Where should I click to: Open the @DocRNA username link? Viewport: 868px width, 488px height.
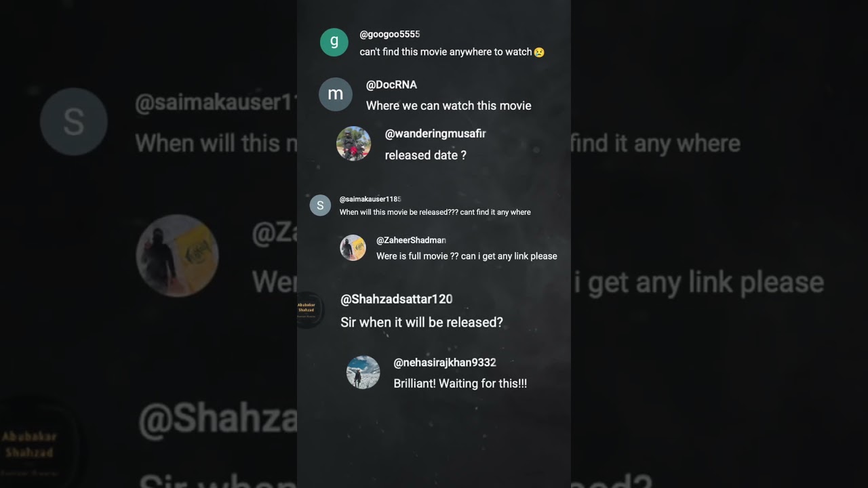click(391, 85)
